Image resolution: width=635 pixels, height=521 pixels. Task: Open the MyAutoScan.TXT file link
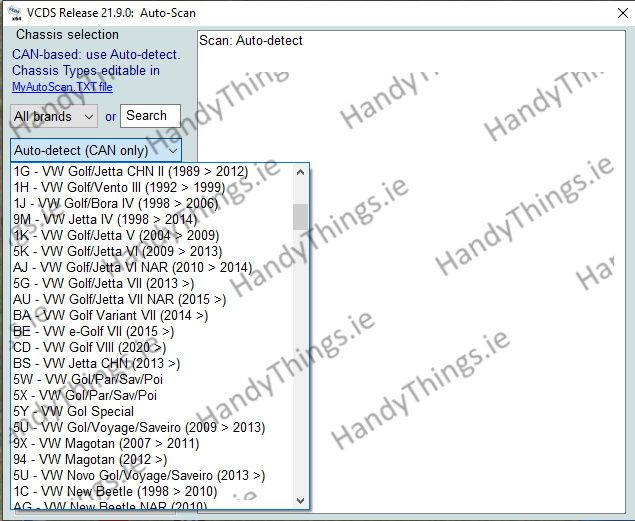pyautogui.click(x=62, y=87)
